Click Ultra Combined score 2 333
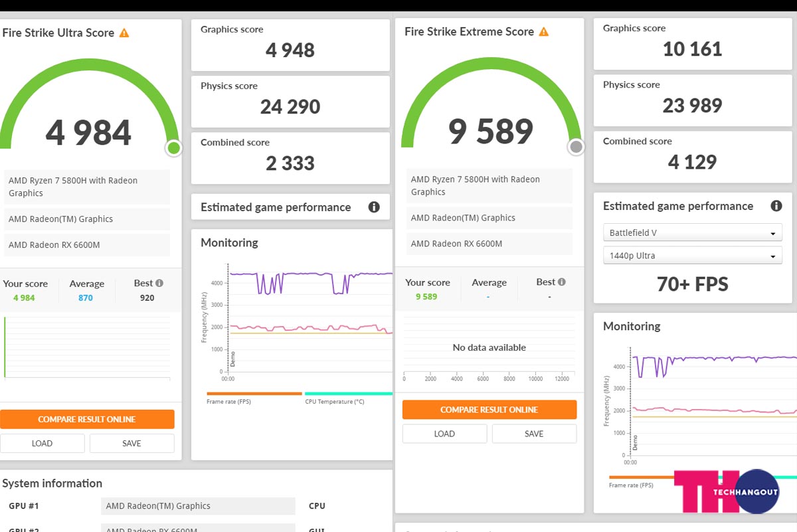Screen dimensions: 797x532 pos(290,163)
